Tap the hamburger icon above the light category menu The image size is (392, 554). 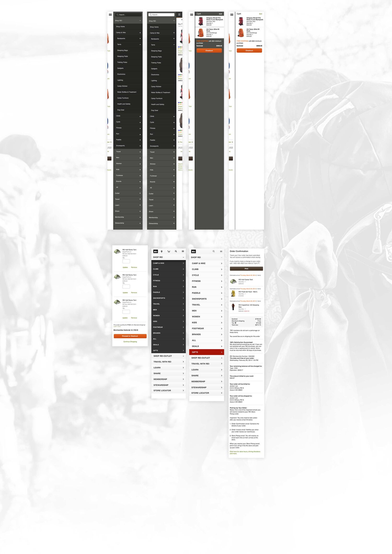(x=221, y=251)
